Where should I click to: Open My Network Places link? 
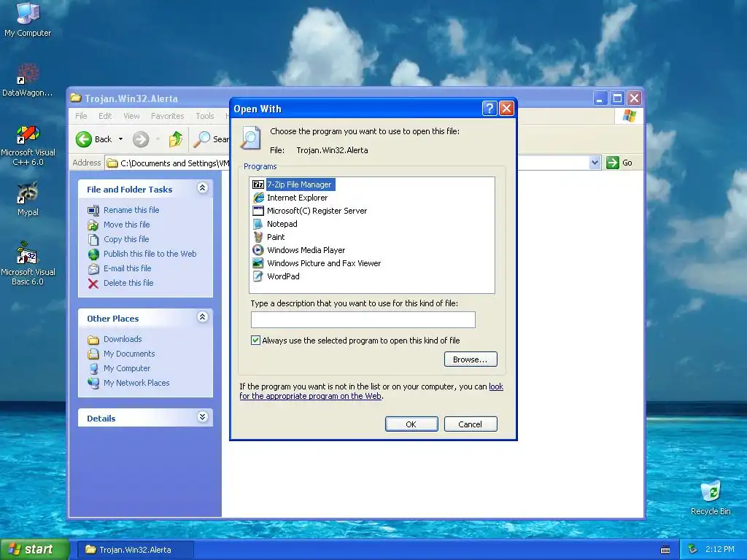click(x=136, y=383)
